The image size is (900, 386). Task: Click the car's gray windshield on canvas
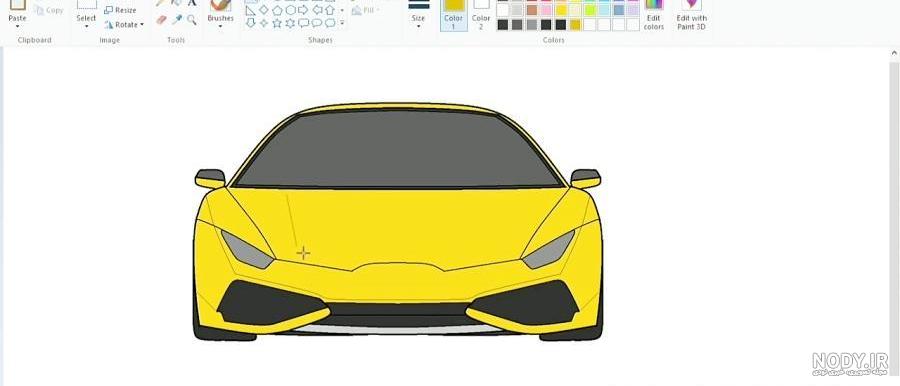[397, 148]
